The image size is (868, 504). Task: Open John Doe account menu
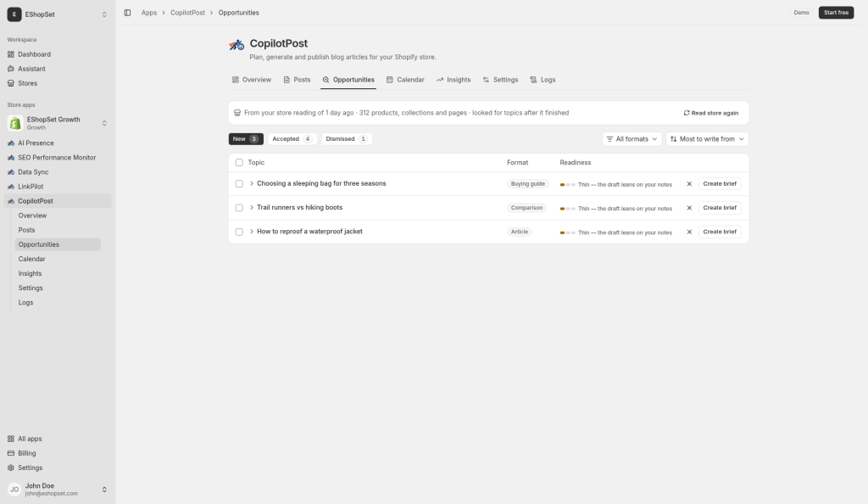[x=58, y=490]
